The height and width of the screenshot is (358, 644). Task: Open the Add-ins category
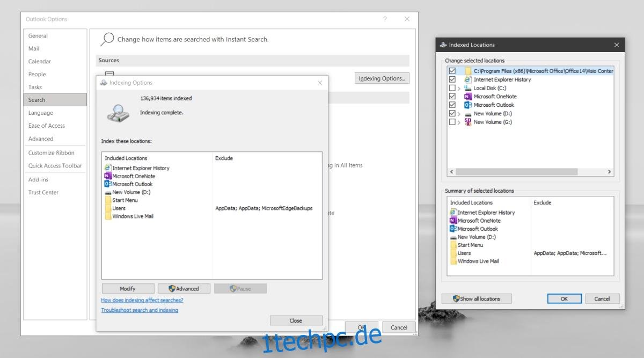(55, 179)
